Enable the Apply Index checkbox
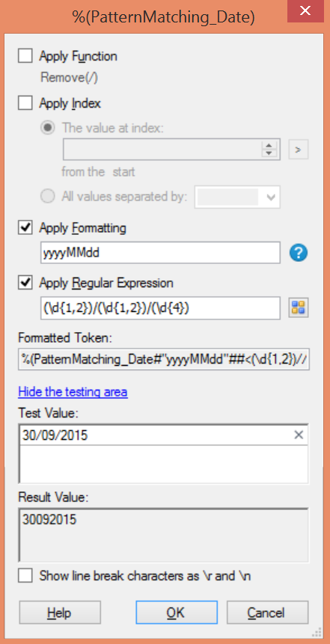 pyautogui.click(x=25, y=103)
